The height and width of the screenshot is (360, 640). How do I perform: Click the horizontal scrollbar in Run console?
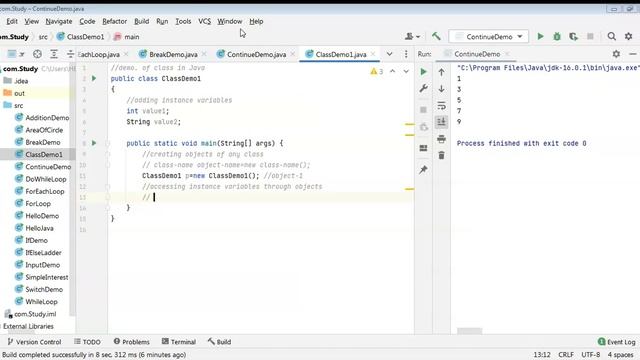click(469, 331)
